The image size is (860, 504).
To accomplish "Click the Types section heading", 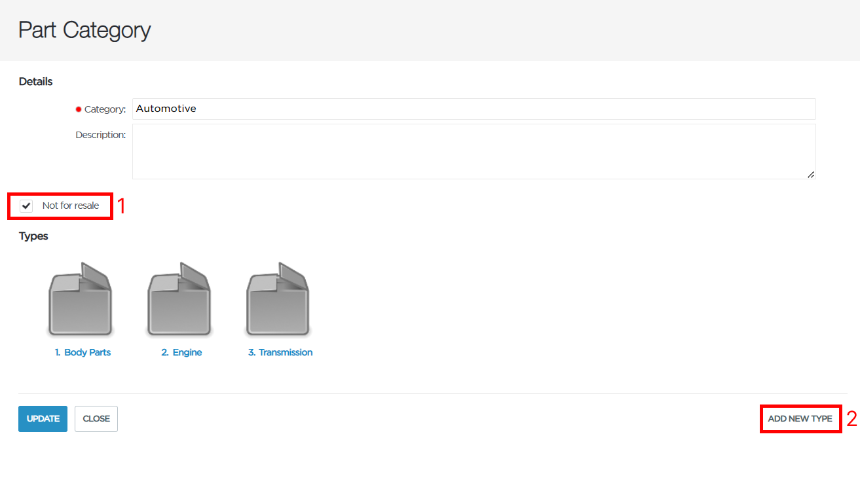I will [x=33, y=236].
